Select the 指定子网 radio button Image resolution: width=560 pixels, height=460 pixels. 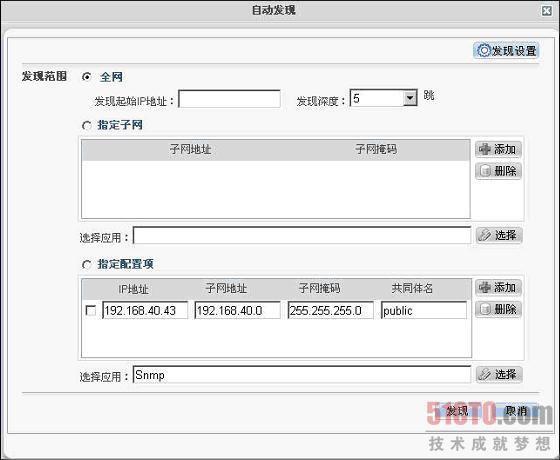[87, 126]
